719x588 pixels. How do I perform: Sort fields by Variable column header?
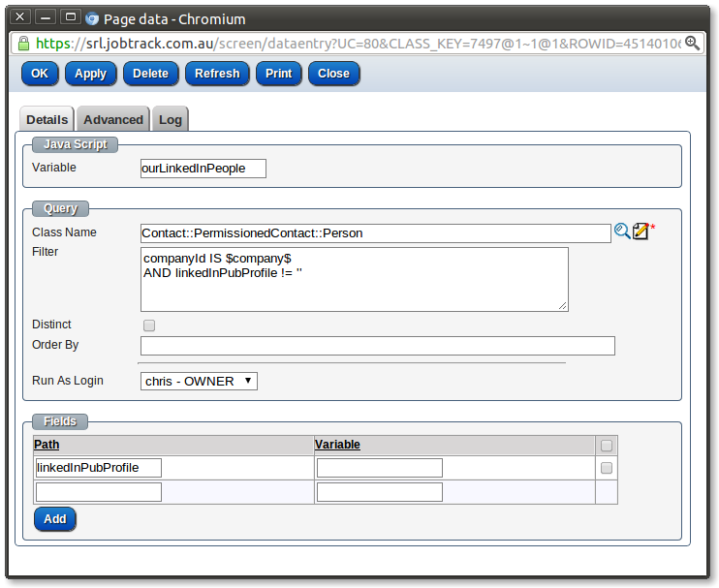click(337, 445)
